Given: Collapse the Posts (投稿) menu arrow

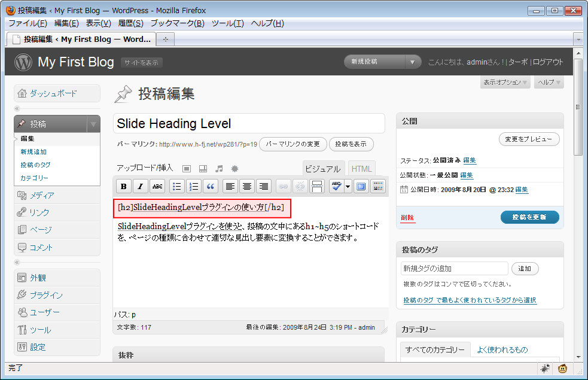Looking at the screenshot, I should coord(93,124).
